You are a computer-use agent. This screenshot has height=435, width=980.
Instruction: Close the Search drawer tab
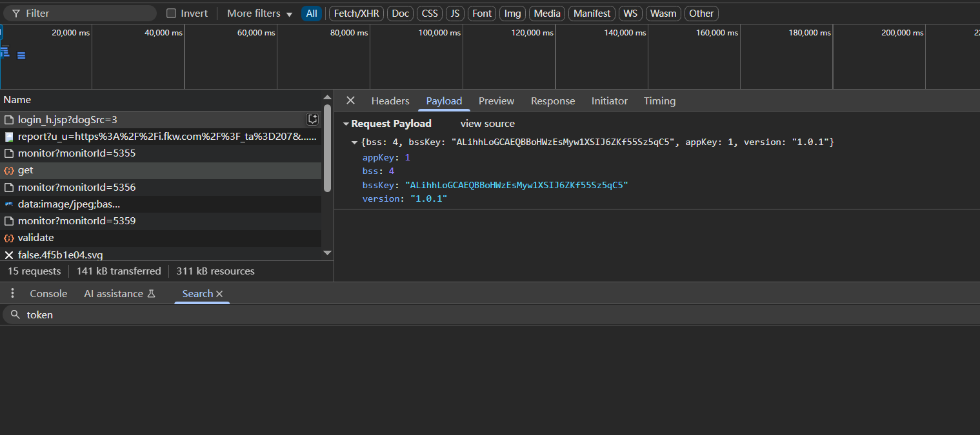219,294
